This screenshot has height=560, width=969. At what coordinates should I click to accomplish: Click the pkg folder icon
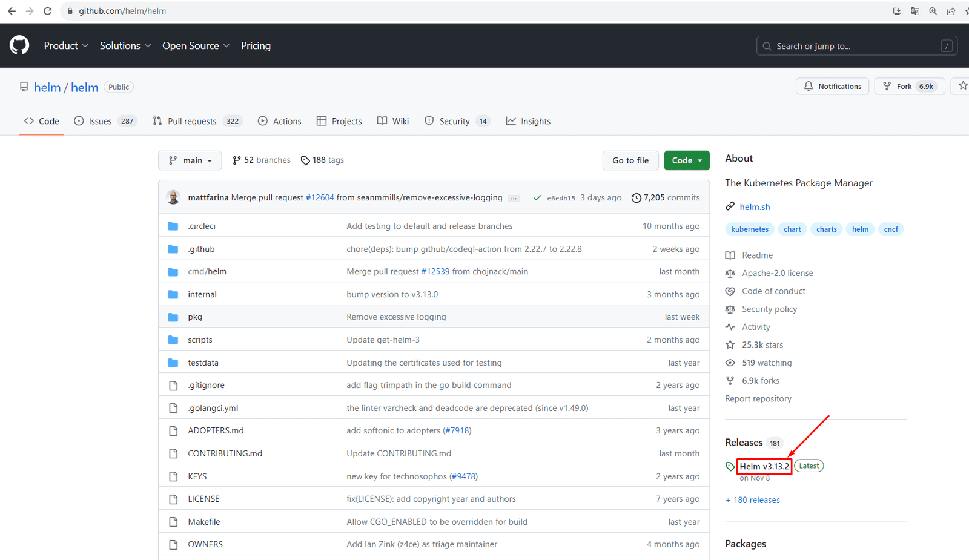point(173,317)
